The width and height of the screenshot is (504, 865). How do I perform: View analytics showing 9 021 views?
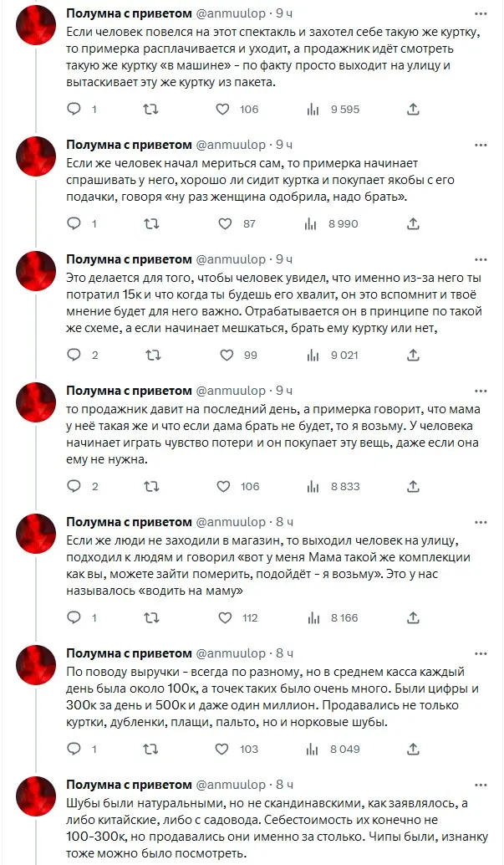[314, 355]
